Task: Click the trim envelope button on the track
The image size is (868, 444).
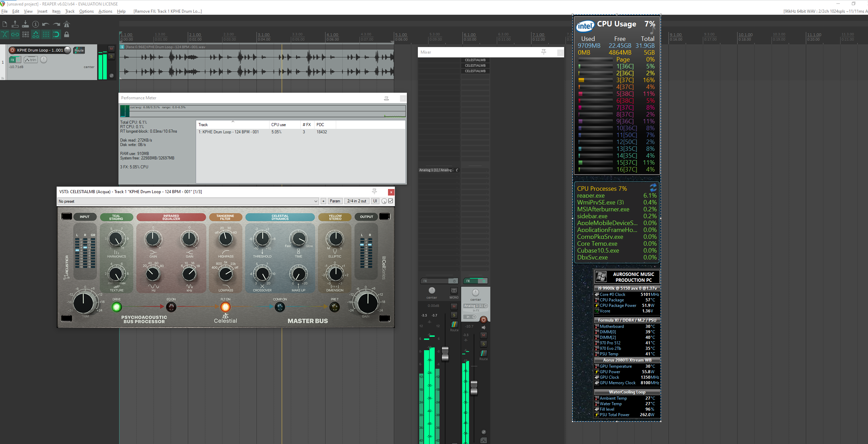Action: tap(31, 60)
